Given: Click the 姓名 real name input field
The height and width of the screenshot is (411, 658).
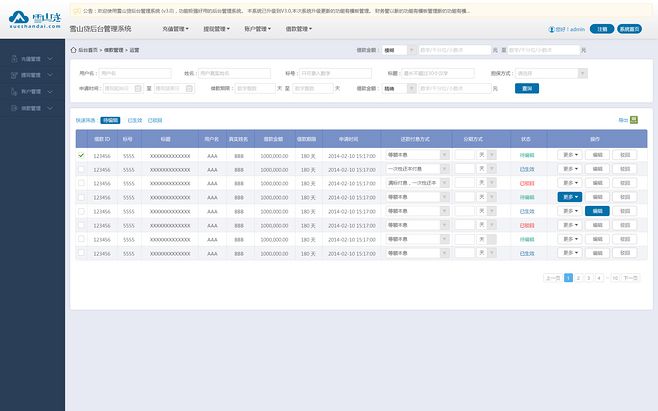Looking at the screenshot, I should [x=234, y=73].
